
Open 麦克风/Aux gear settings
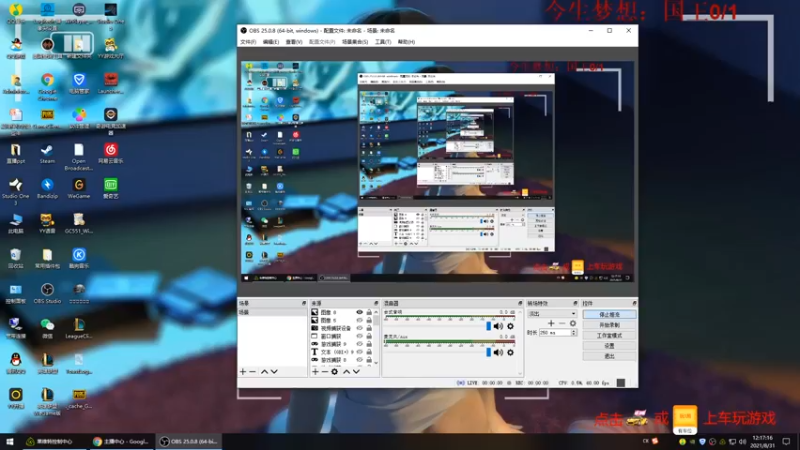point(510,352)
